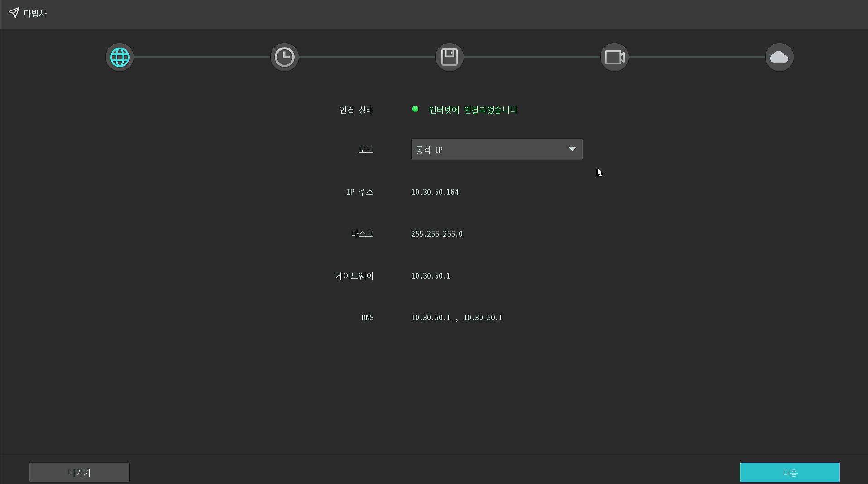The image size is (868, 484).
Task: Click the 나가기 button
Action: 79,472
